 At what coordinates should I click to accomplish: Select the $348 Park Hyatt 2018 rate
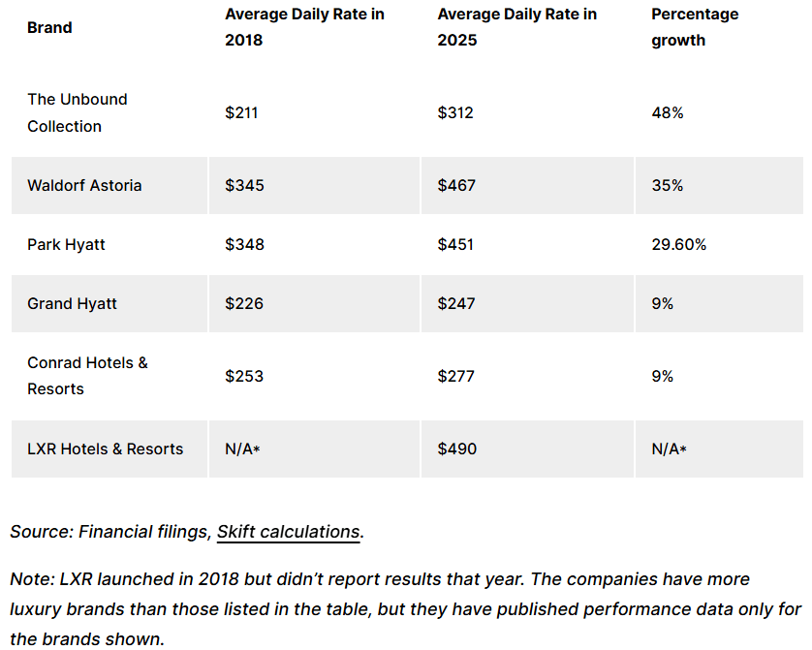click(x=244, y=245)
